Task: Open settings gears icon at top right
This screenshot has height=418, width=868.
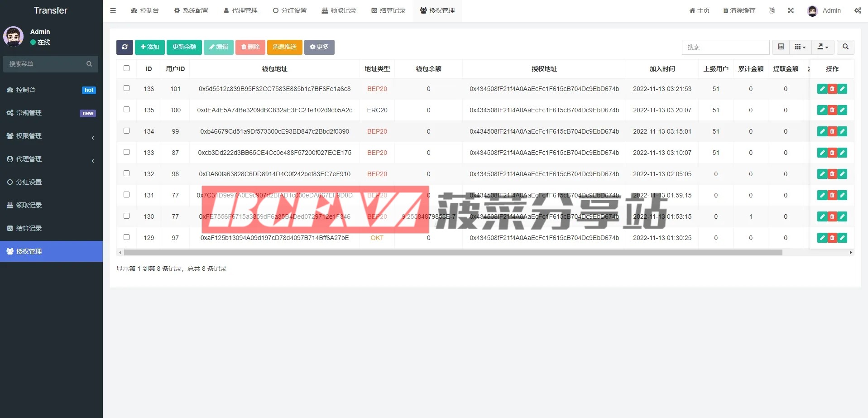Action: point(858,10)
